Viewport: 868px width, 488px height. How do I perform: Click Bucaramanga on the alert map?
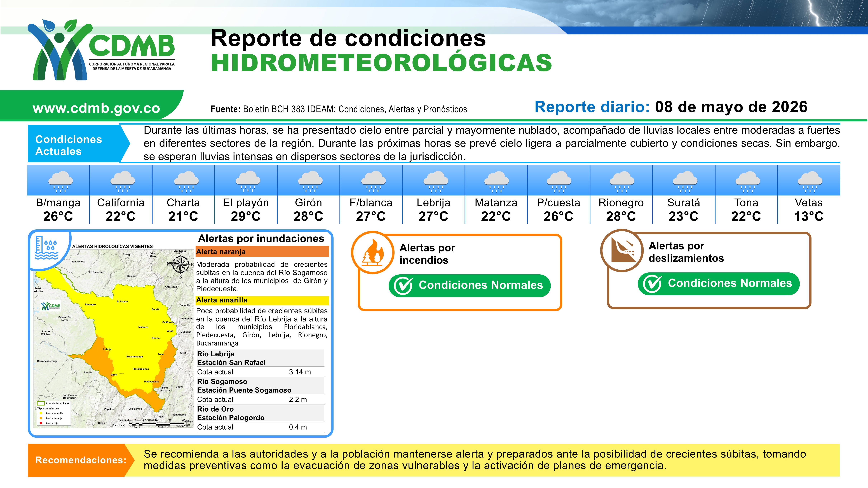134,356
